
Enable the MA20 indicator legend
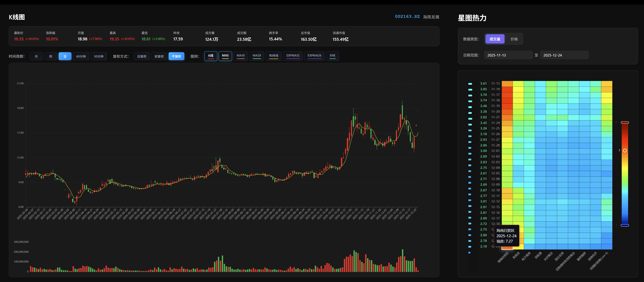pyautogui.click(x=256, y=56)
